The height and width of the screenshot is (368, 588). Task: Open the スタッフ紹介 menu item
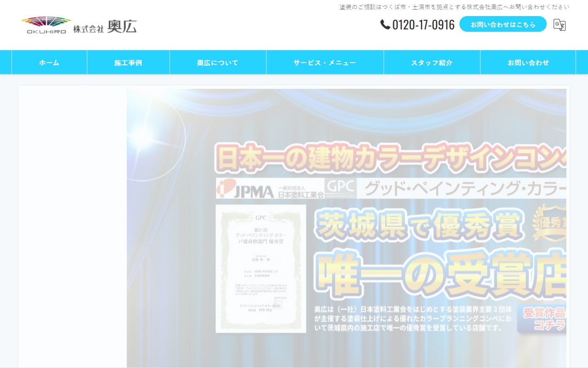(432, 63)
